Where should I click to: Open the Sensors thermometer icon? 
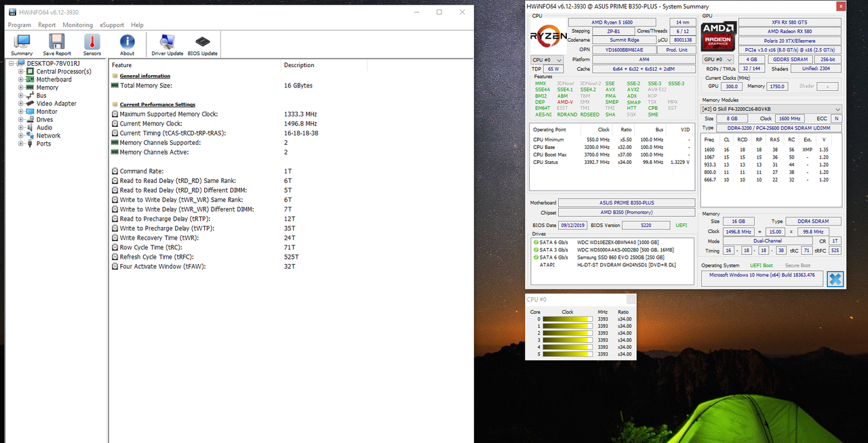coord(92,45)
